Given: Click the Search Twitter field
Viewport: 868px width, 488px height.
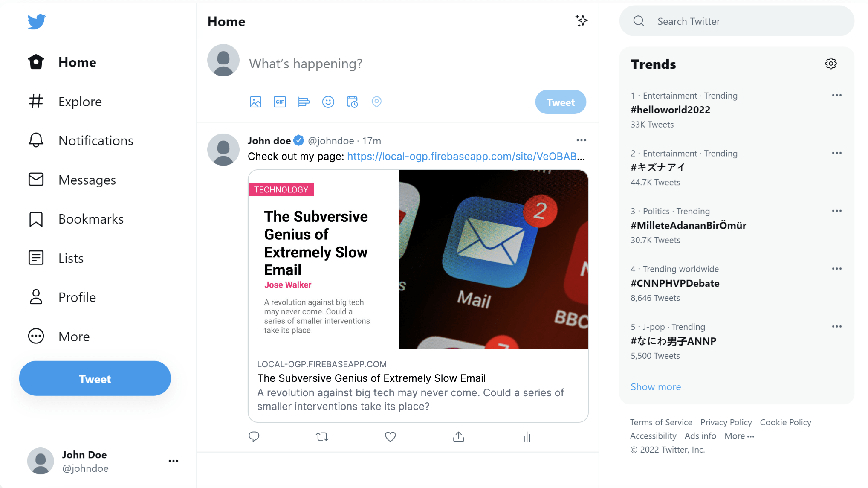Looking at the screenshot, I should (737, 21).
